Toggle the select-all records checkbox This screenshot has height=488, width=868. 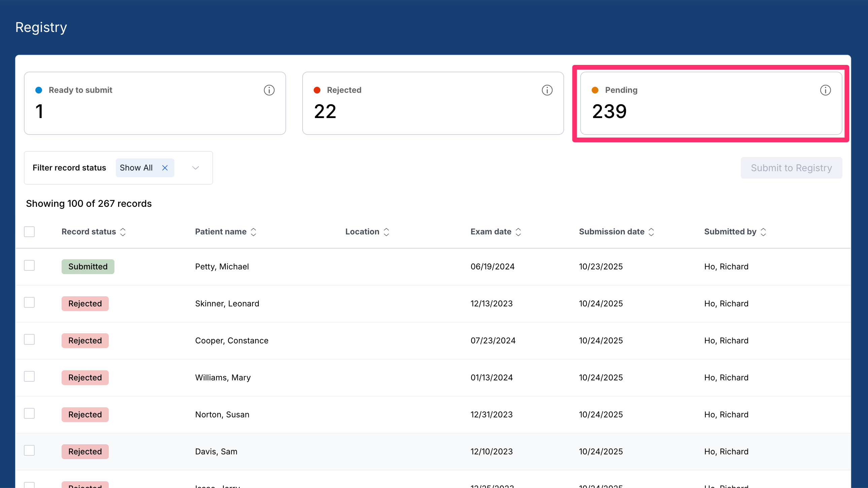coord(29,232)
